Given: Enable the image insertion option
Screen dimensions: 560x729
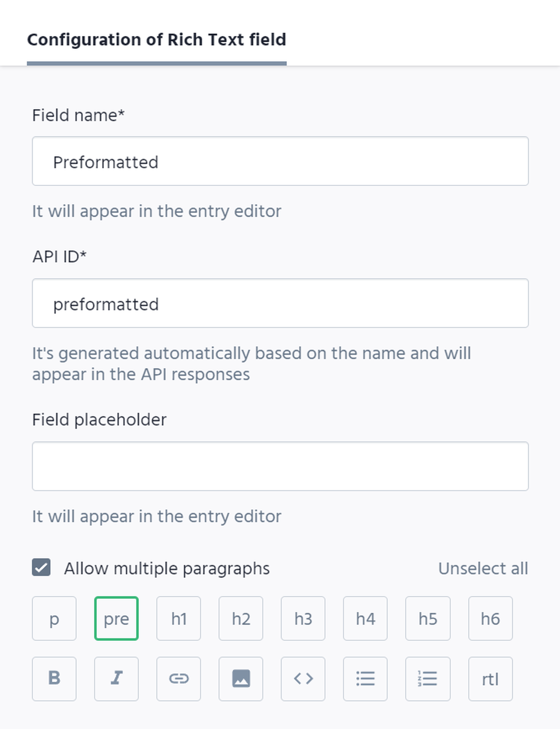Looking at the screenshot, I should [241, 679].
